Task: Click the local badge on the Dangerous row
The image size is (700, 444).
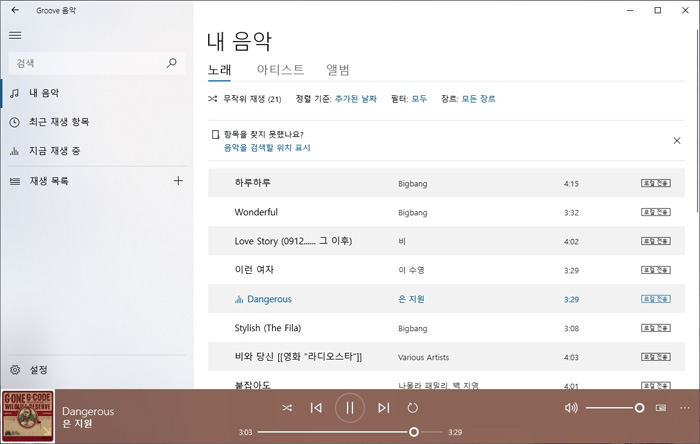Action: click(656, 299)
